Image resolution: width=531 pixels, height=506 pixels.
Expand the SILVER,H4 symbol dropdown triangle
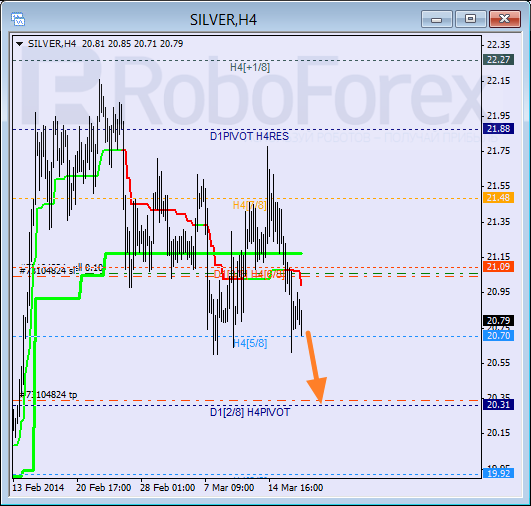click(19, 44)
